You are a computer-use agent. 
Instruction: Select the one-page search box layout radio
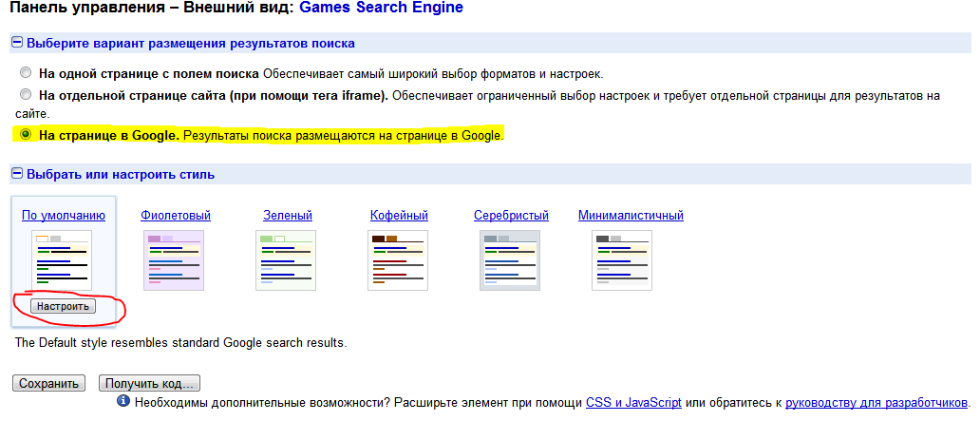point(25,74)
